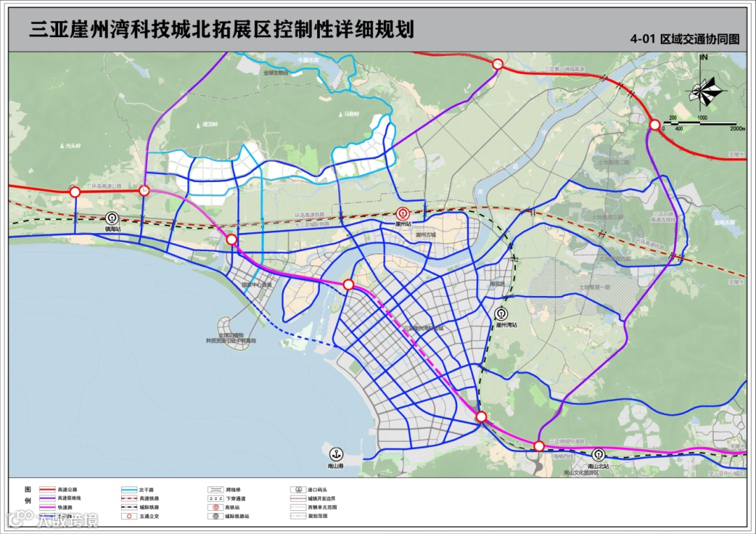
Task: Click the 崖州湾站 station icon
Action: tap(501, 315)
